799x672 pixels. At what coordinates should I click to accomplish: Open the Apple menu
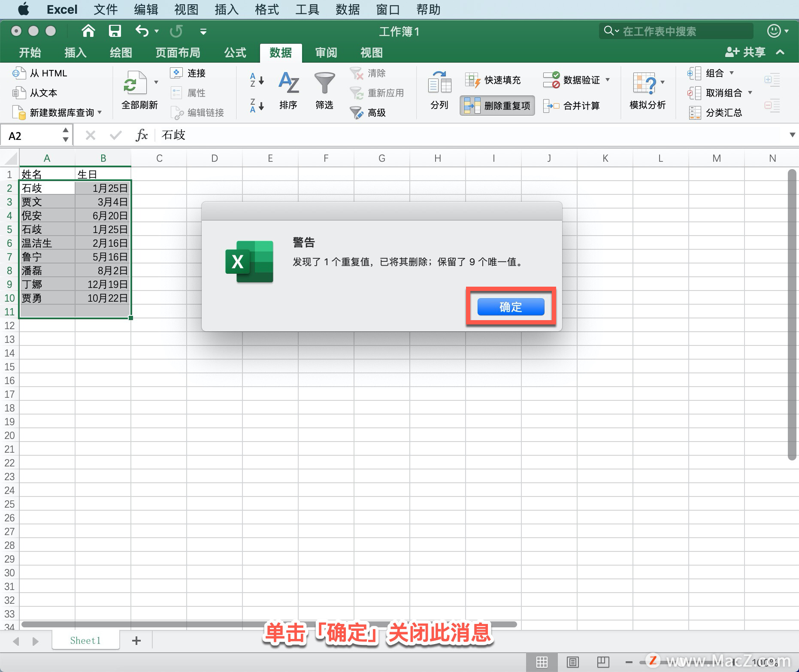[24, 9]
